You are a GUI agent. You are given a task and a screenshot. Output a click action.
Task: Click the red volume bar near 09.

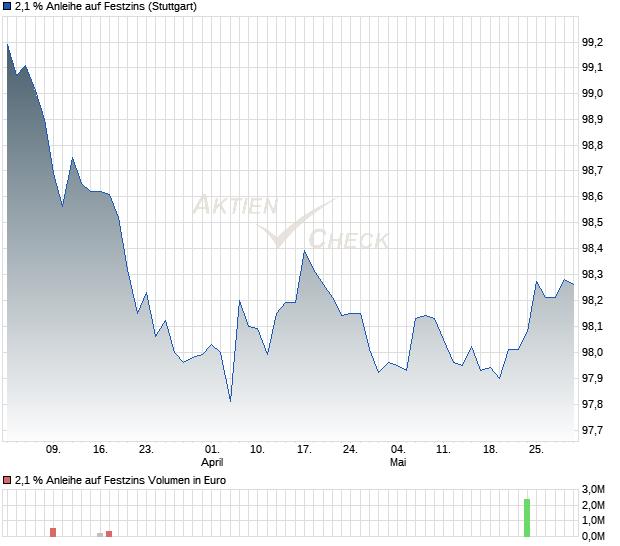click(x=53, y=532)
